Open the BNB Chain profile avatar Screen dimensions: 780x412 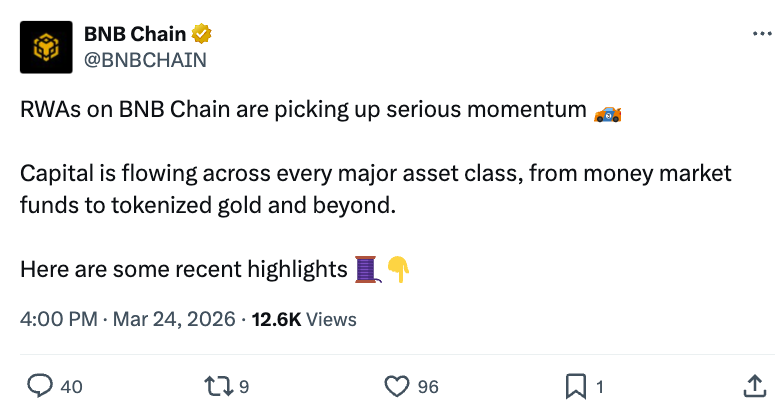pyautogui.click(x=45, y=47)
